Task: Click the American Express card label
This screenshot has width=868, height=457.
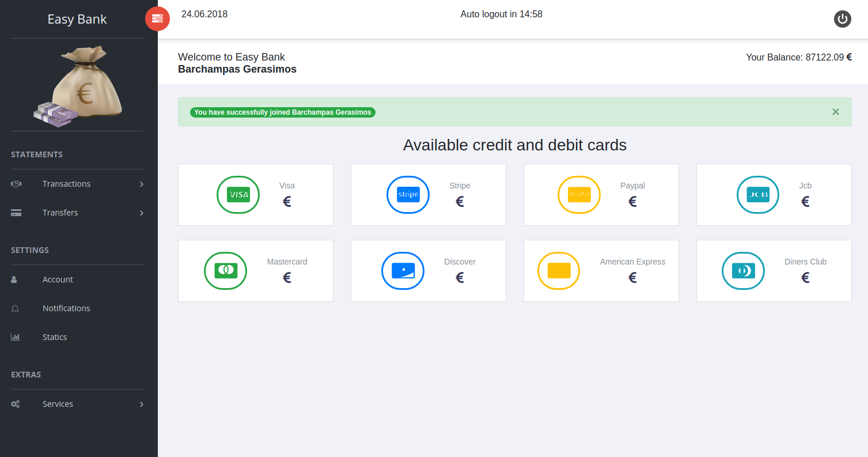Action: tap(632, 262)
